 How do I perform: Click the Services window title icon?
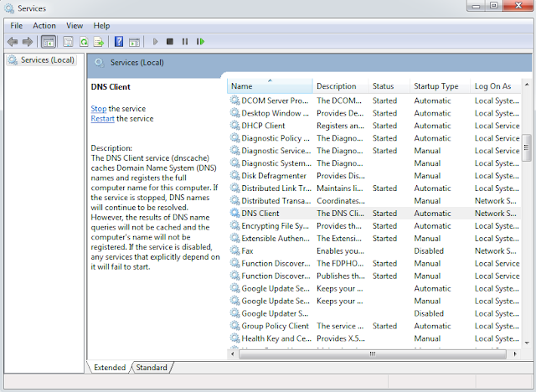pos(9,8)
